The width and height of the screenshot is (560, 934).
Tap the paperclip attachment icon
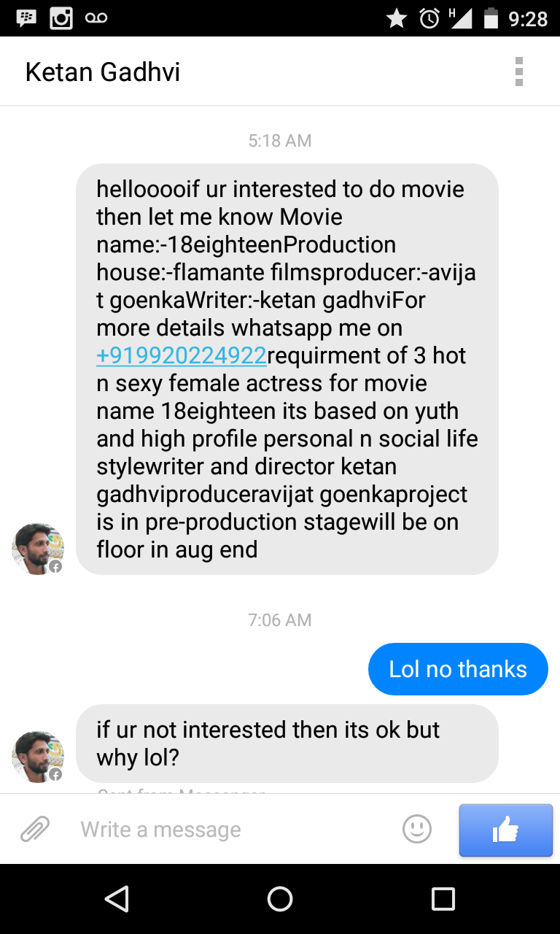[34, 829]
